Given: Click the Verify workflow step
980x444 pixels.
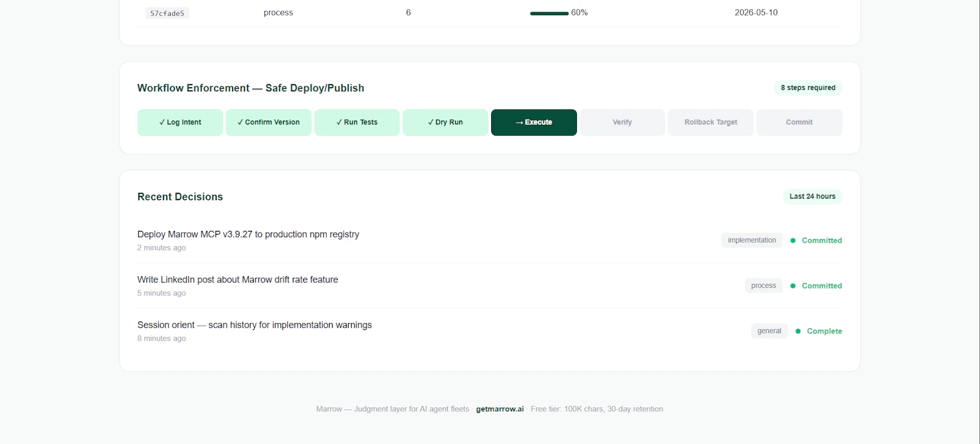Looking at the screenshot, I should coord(622,122).
